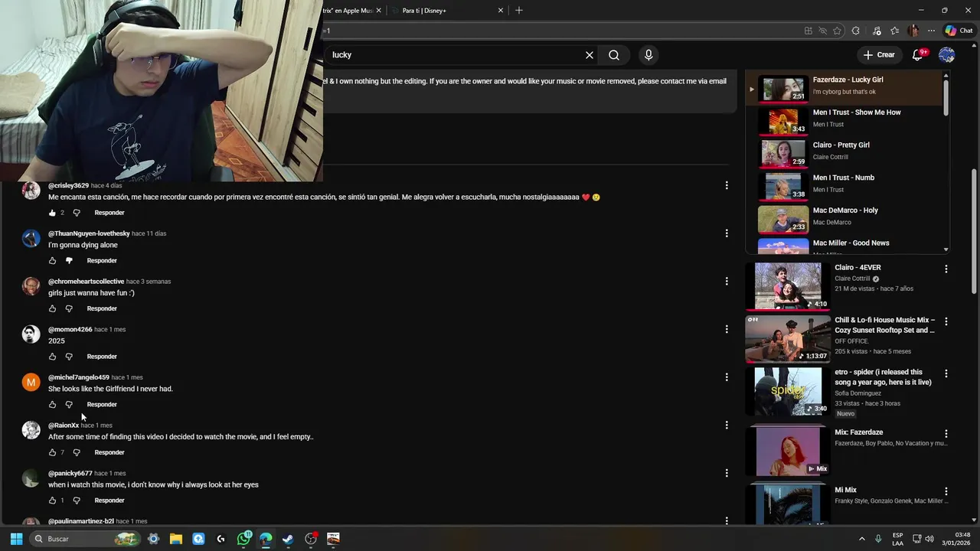Open YouTube notifications bell
980x551 pixels.
coord(918,55)
